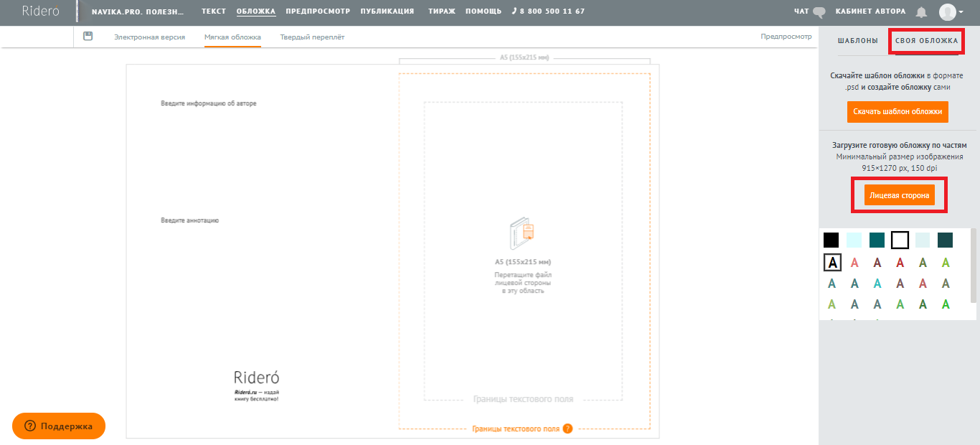Switch to Электронная версия tab
Screen dimensions: 980x445
[x=149, y=37]
